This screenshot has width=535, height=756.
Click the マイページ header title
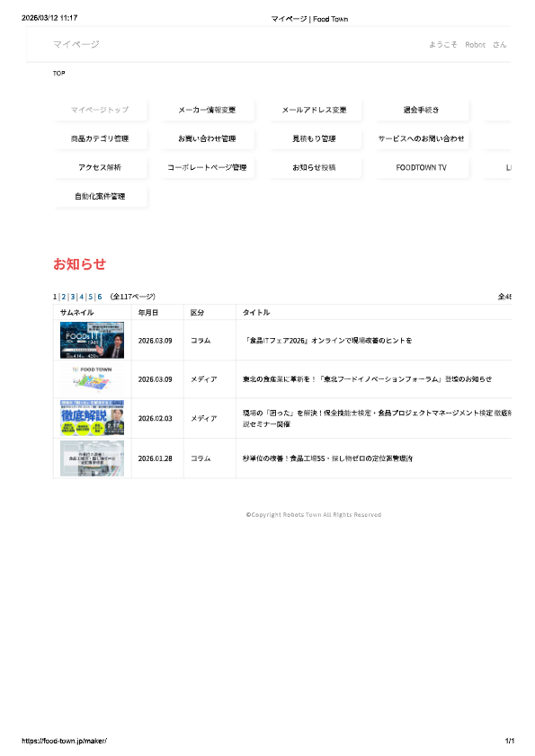click(76, 44)
